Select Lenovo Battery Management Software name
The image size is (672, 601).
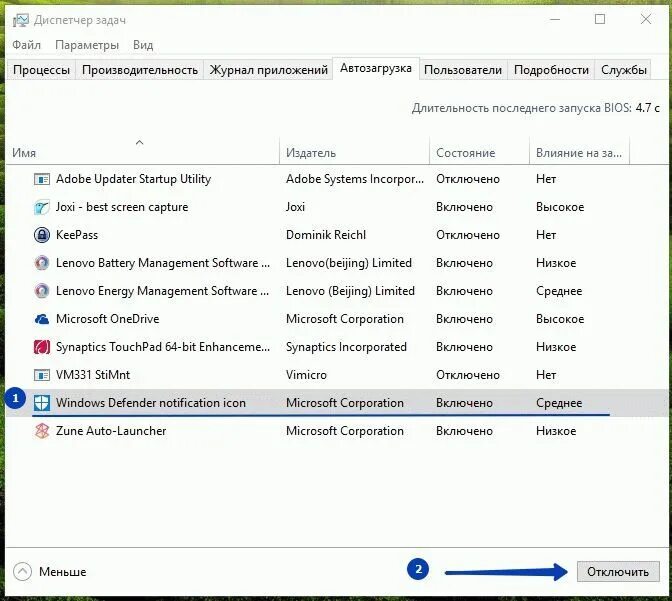coord(163,263)
